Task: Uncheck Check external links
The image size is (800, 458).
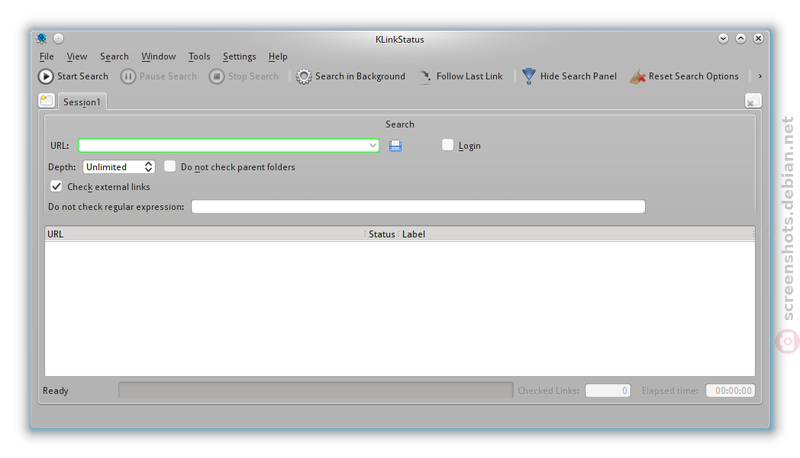Action: point(56,186)
